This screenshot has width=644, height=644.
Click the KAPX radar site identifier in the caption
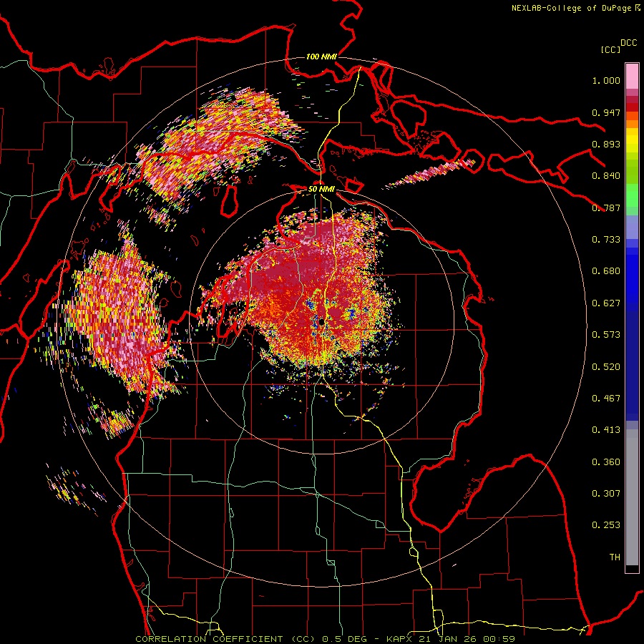pyautogui.click(x=399, y=639)
